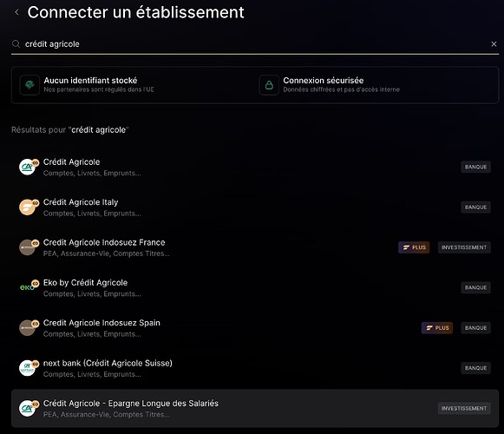504x434 pixels.
Task: Click the next bank logo icon
Action: click(x=27, y=368)
